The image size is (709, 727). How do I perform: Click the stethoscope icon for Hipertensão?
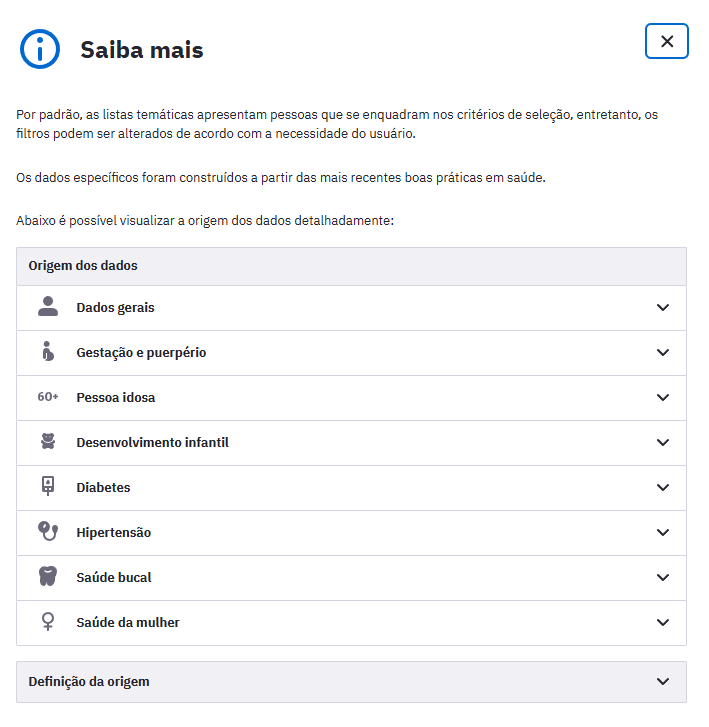pyautogui.click(x=48, y=532)
